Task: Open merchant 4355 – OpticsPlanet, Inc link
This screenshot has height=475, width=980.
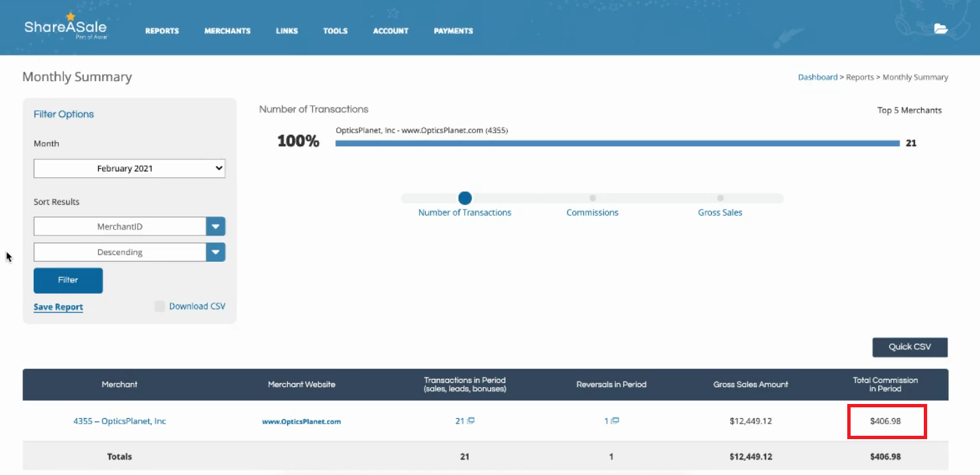Action: pos(119,421)
